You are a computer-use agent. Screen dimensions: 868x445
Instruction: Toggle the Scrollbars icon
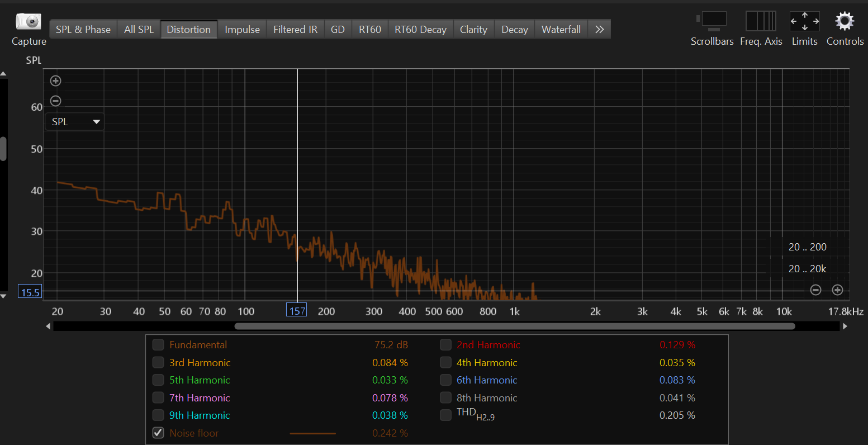click(712, 22)
